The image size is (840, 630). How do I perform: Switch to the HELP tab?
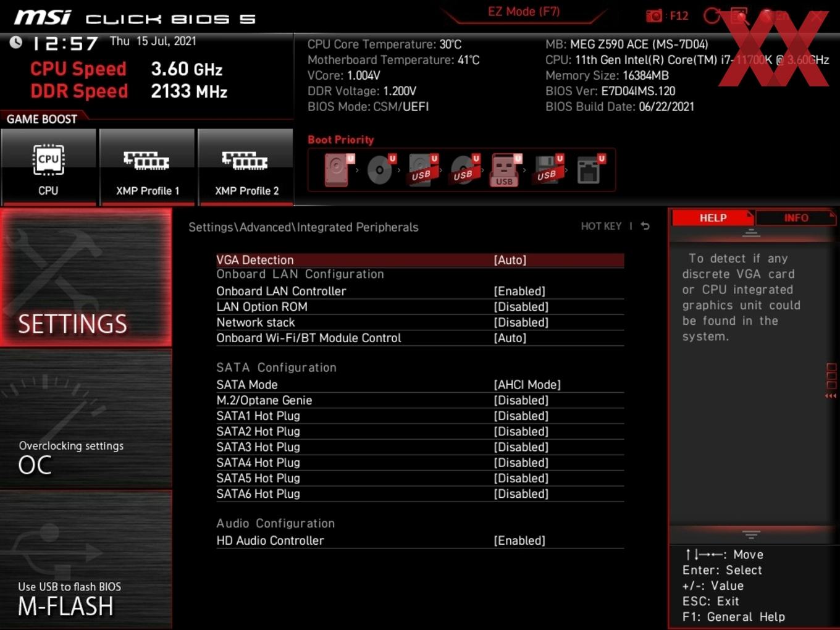coord(713,217)
